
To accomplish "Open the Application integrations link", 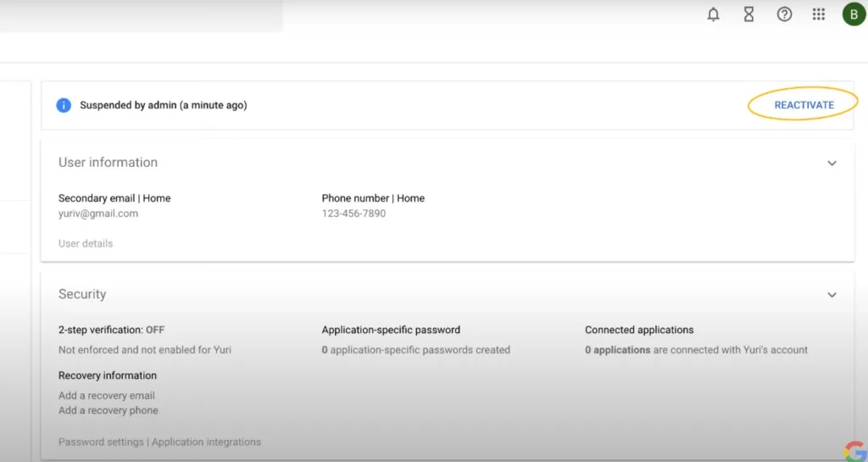I will pyautogui.click(x=206, y=442).
